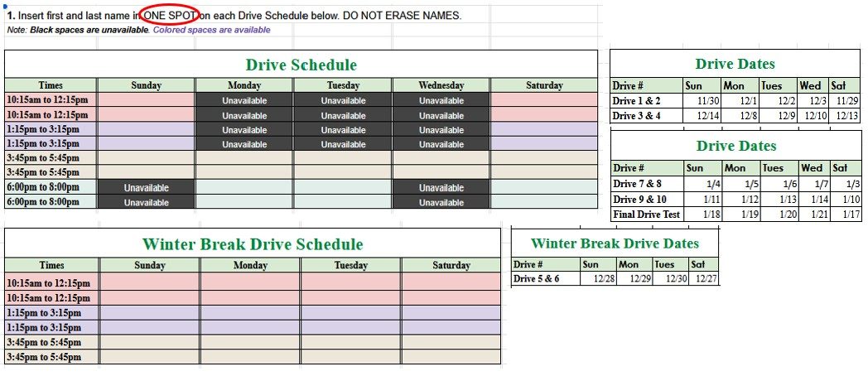Screen dimensions: 868x376
Task: Select Winter Break Tuesday cell in first 1:15pm row
Action: pyautogui.click(x=351, y=312)
